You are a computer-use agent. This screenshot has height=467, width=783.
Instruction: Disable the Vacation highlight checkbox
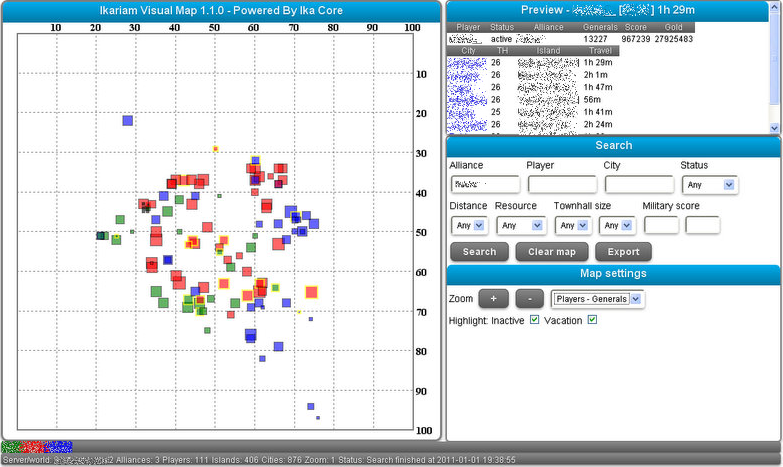(592, 320)
